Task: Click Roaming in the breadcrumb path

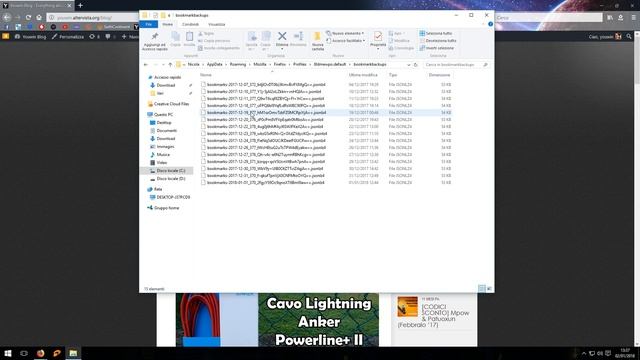Action: pos(238,64)
